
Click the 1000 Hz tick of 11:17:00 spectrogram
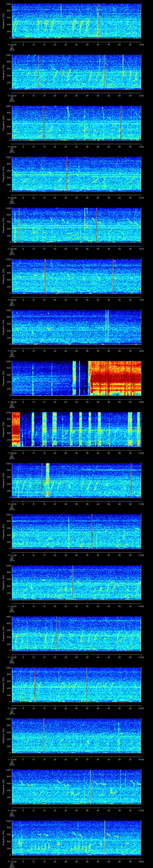point(8,821)
